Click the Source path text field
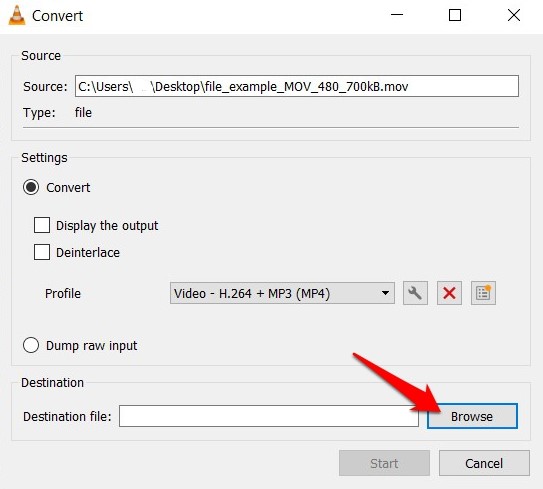Viewport: 543px width, 489px height. tap(297, 86)
